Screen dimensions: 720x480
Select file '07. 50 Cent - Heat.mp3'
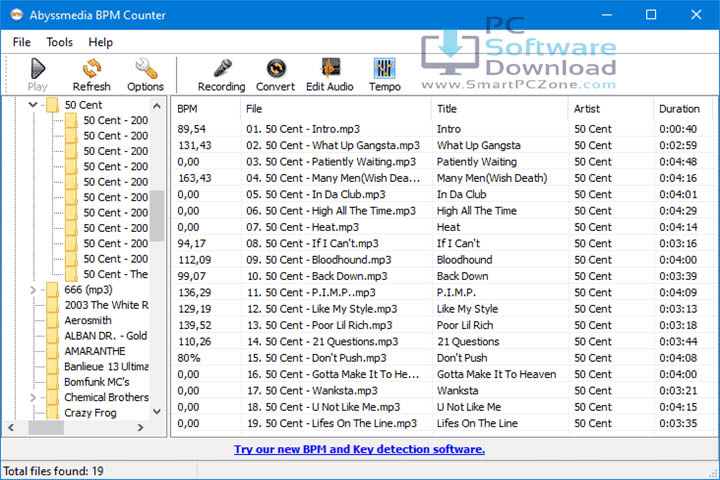pyautogui.click(x=302, y=227)
